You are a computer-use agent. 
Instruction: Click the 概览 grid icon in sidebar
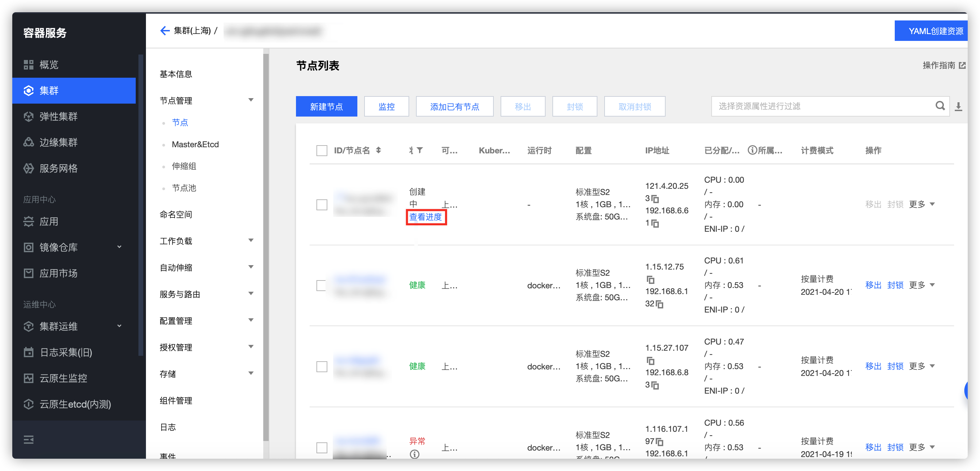29,65
